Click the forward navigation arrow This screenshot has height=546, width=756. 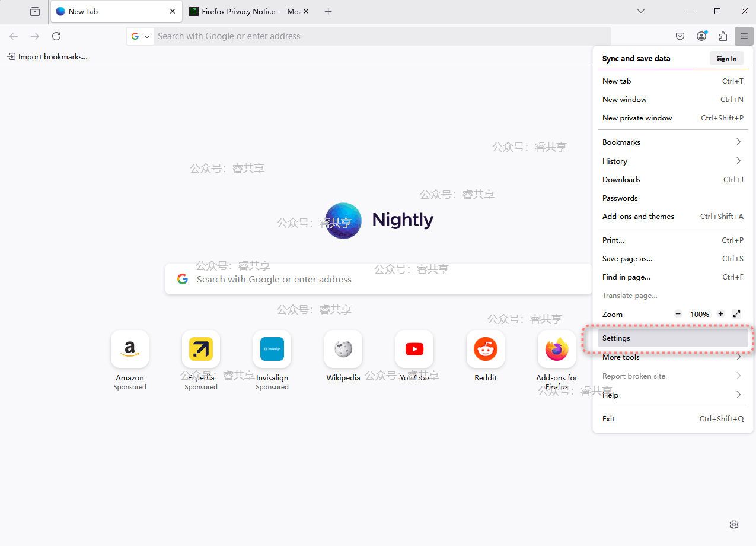(35, 36)
